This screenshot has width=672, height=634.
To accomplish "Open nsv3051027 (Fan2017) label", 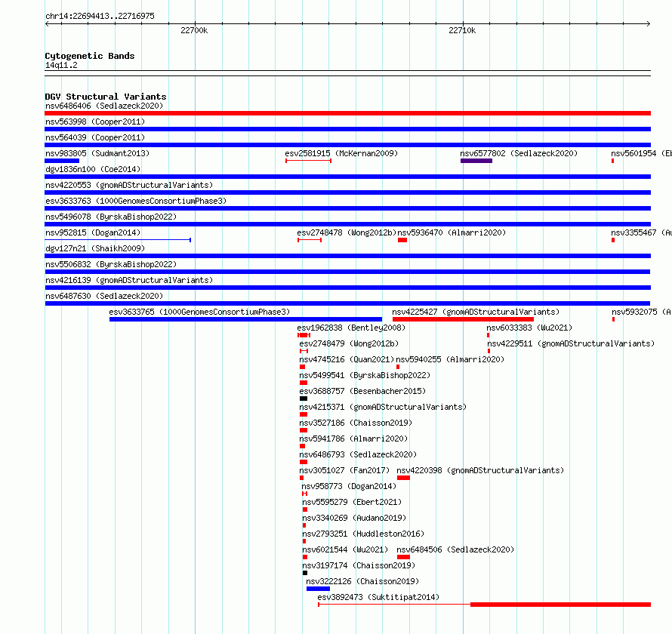I will 344,470.
